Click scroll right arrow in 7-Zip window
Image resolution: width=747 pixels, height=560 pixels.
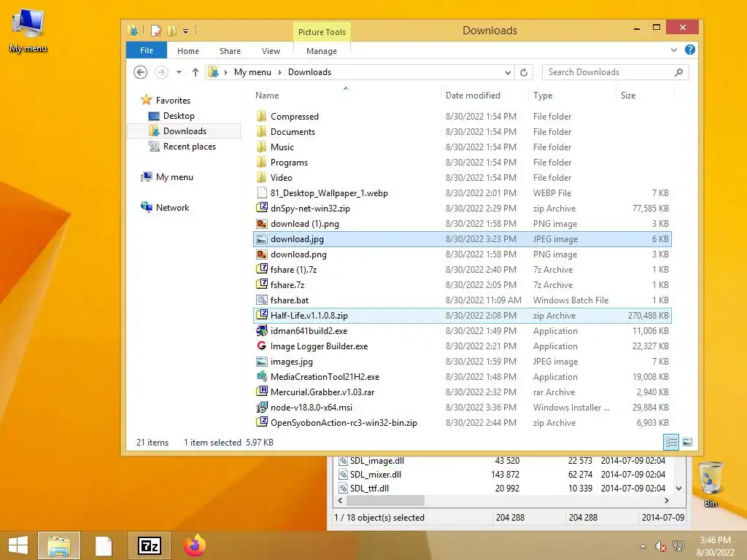pyautogui.click(x=666, y=501)
